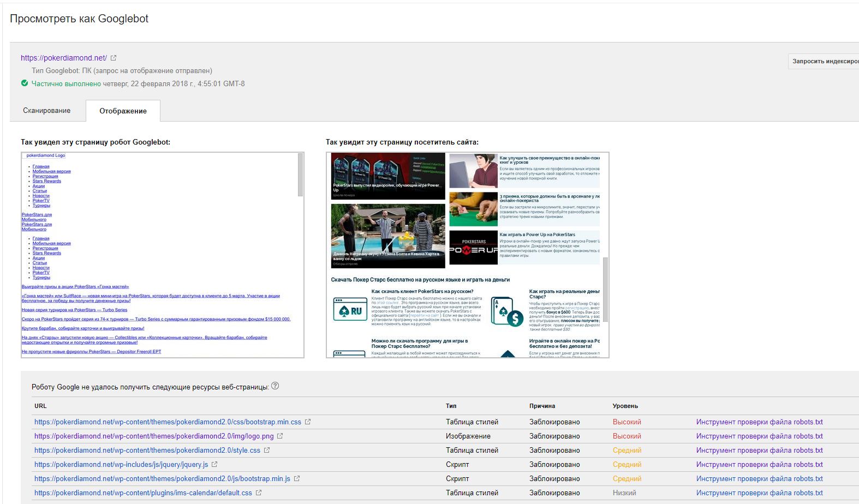Click the scrollbar of the Googlebot rendering preview
Viewport: 859px width, 504px height.
(300, 175)
